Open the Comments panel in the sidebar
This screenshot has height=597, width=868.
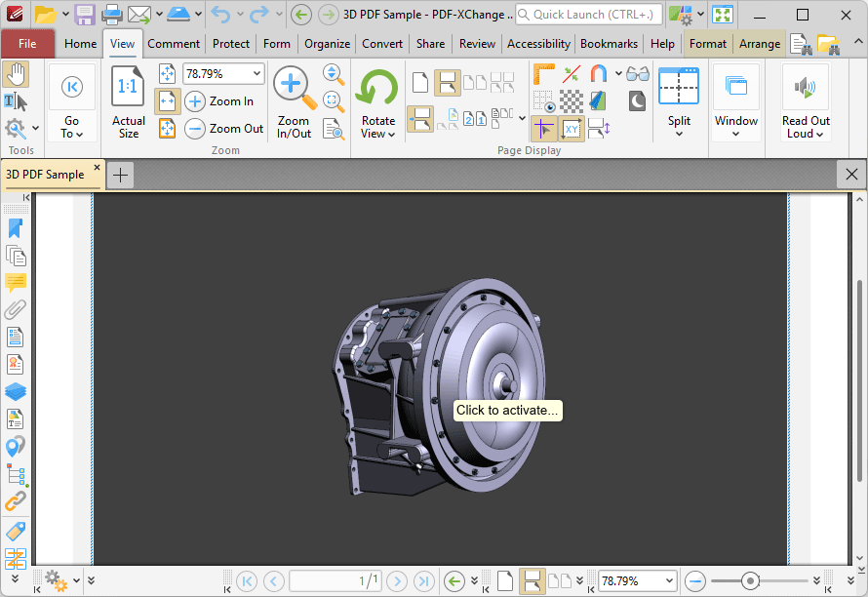14,282
